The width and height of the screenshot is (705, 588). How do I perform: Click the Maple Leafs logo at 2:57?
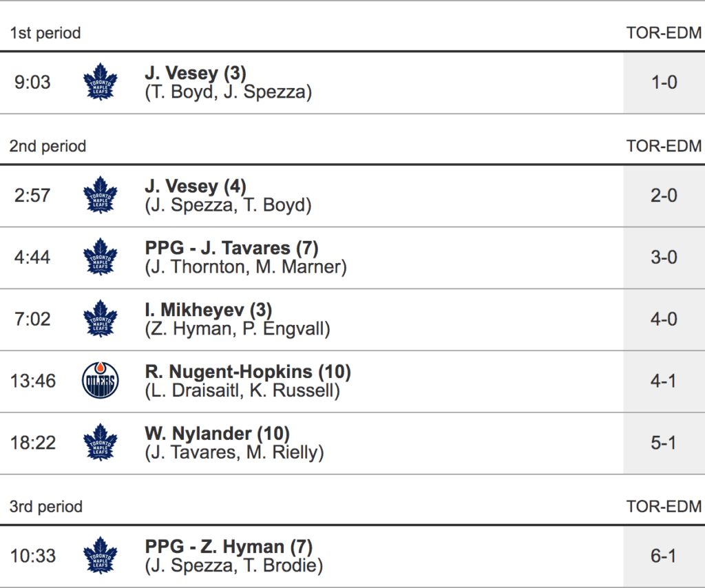tap(100, 196)
